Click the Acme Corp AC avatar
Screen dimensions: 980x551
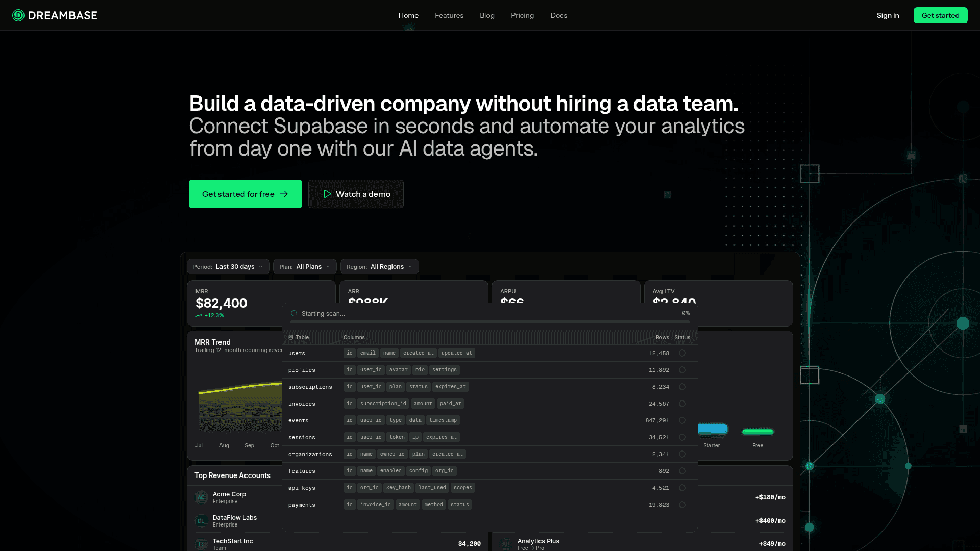pyautogui.click(x=201, y=497)
